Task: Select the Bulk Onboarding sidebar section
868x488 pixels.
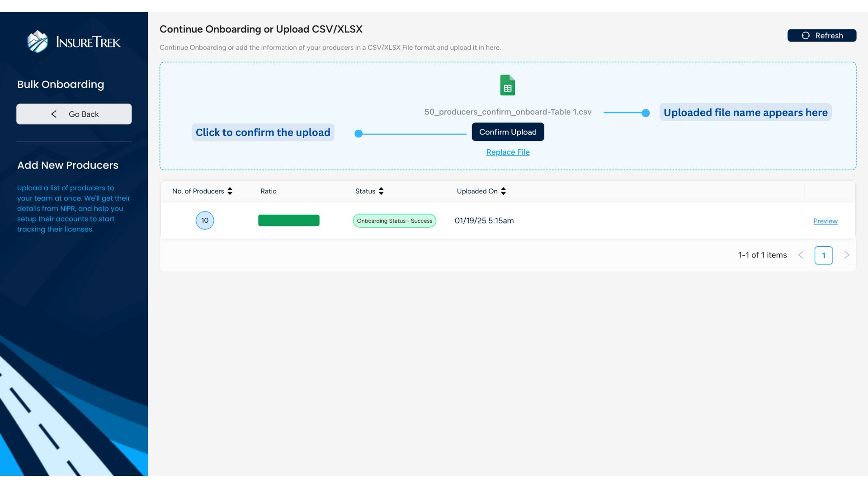Action: [x=61, y=84]
